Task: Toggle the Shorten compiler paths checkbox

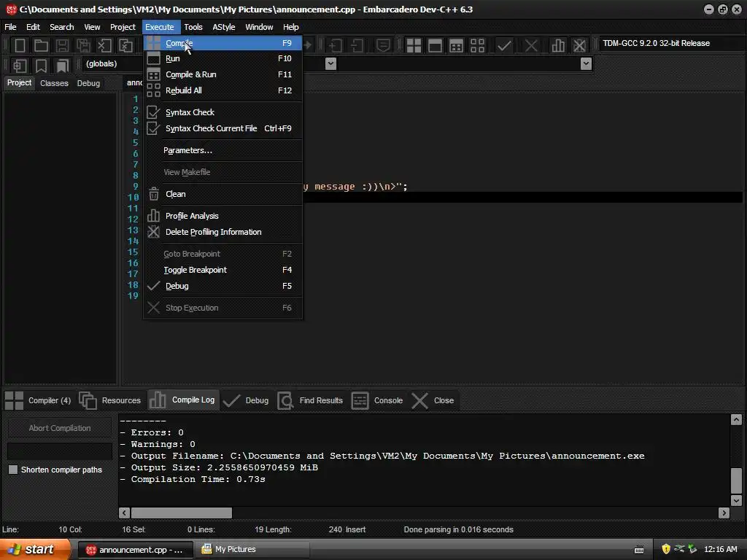Action: tap(13, 470)
